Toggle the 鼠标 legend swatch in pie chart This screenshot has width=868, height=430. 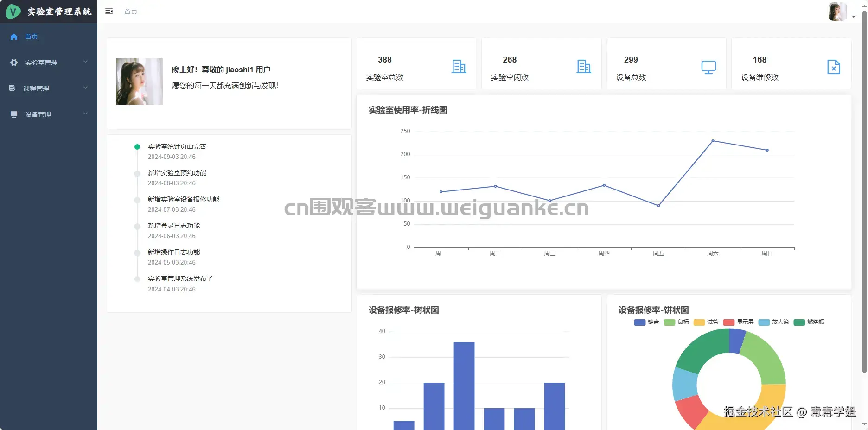(670, 322)
